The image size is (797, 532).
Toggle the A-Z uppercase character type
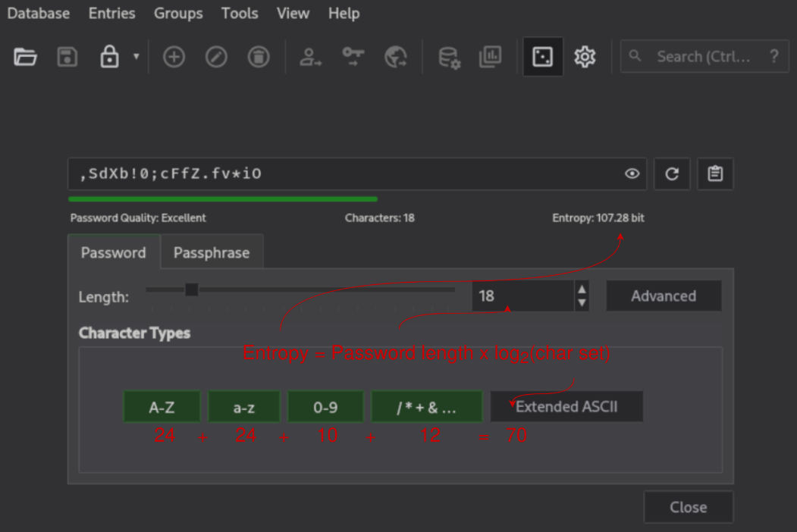pos(162,407)
